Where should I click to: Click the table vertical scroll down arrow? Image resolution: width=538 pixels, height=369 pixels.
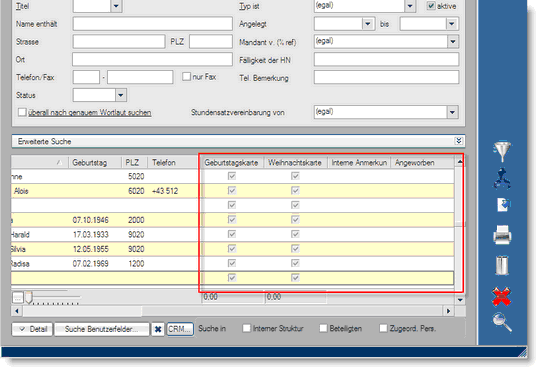460,300
